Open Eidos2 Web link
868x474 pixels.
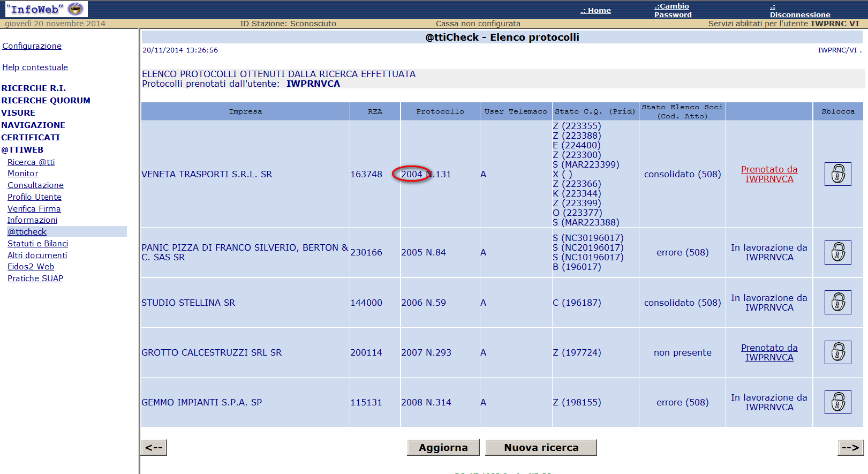point(31,267)
